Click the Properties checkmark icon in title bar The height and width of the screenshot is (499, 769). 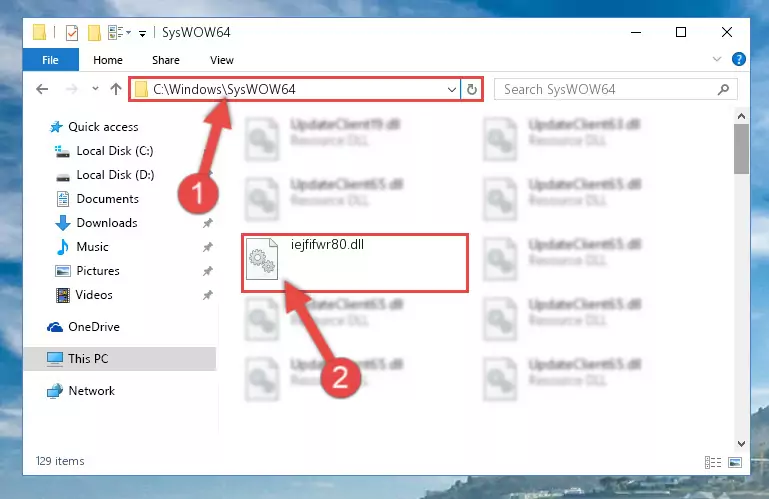(72, 33)
